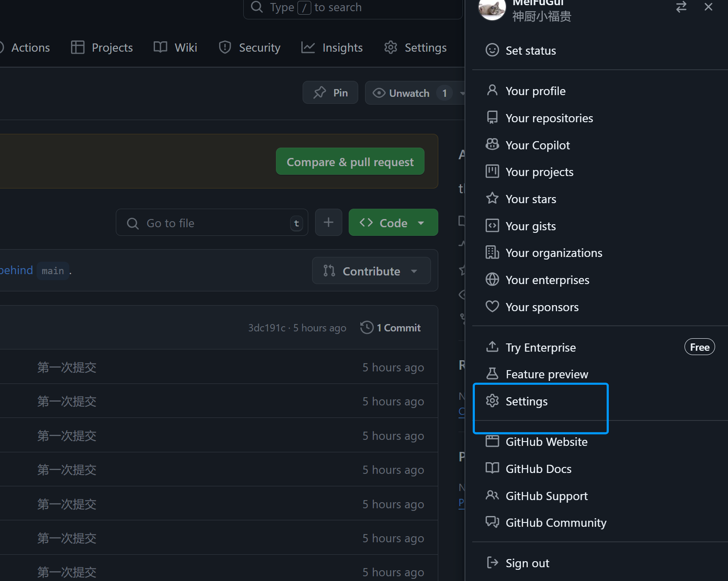Viewport: 728px width, 581px height.
Task: Click the heart icon beside Your sponsors
Action: (x=492, y=306)
